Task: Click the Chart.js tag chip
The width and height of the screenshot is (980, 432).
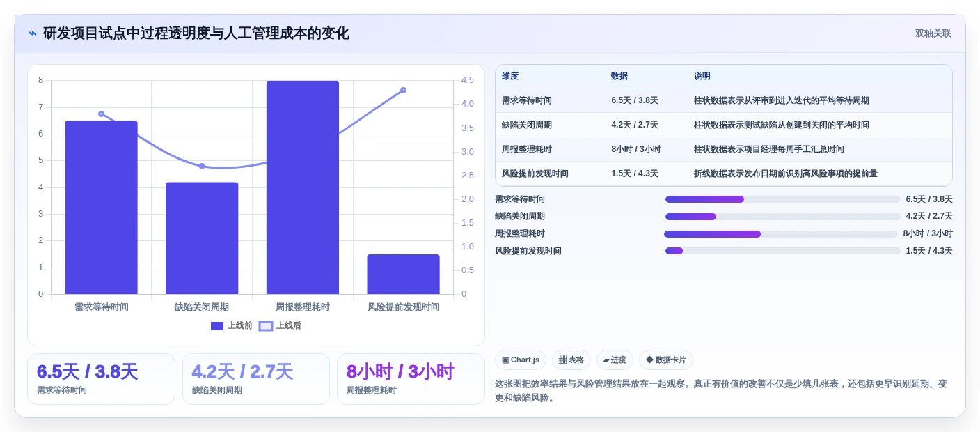Action: (x=521, y=360)
